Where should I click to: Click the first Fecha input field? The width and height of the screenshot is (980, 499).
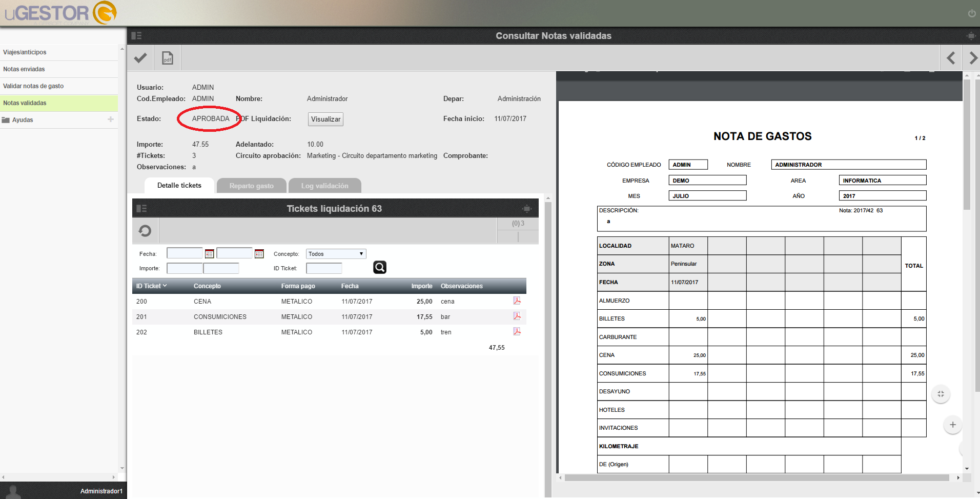[185, 253]
